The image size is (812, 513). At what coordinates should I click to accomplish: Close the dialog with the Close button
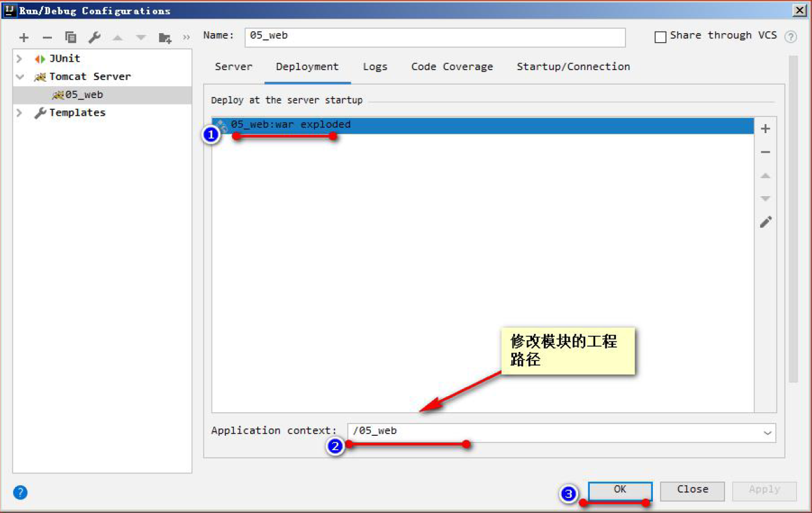tap(692, 491)
